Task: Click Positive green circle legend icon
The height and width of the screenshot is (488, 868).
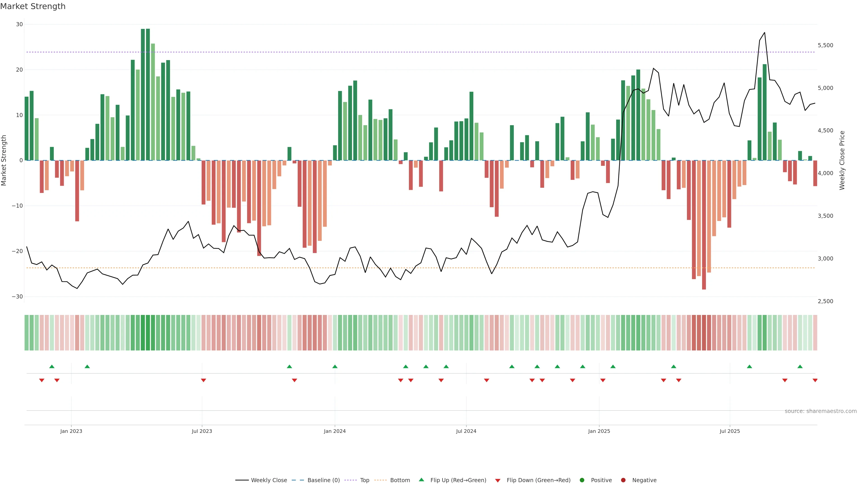Action: pyautogui.click(x=582, y=480)
